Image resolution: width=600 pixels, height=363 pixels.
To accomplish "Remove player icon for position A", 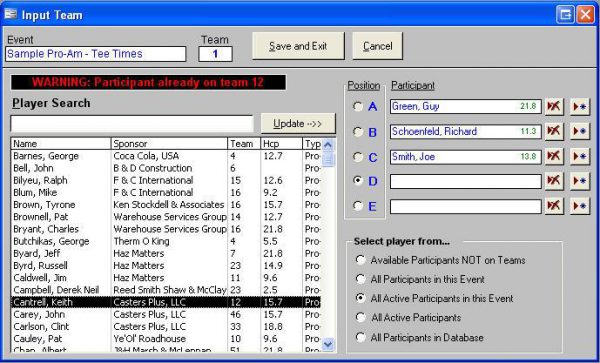I will 554,106.
